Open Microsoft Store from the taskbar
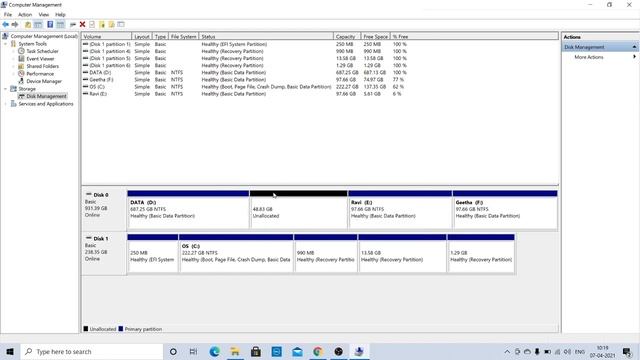Image resolution: width=640 pixels, height=360 pixels. coord(256,351)
